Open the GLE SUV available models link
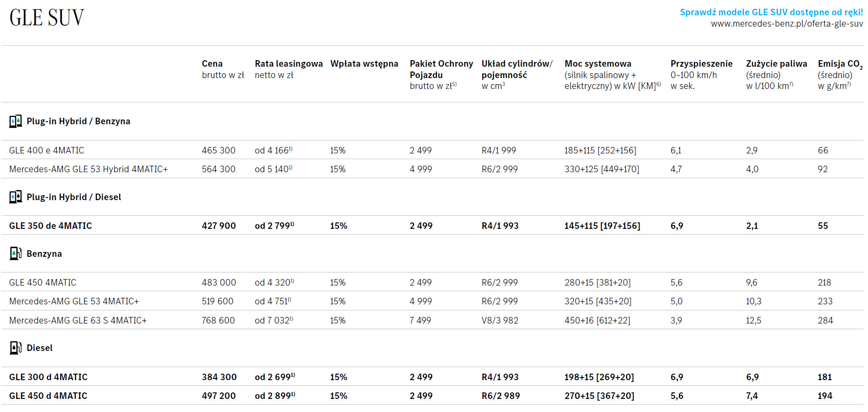The height and width of the screenshot is (412, 868). pos(771,12)
